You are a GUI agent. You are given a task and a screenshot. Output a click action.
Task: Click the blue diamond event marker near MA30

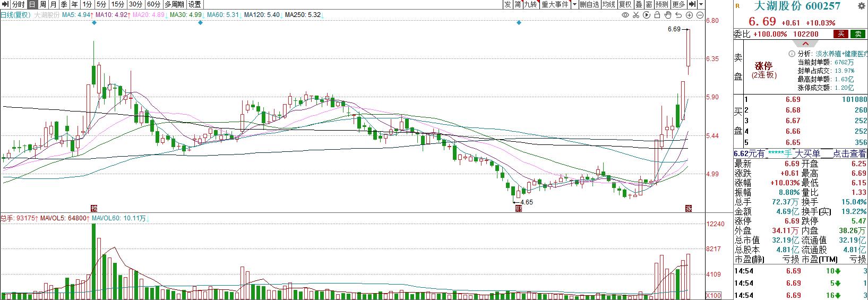(200, 23)
